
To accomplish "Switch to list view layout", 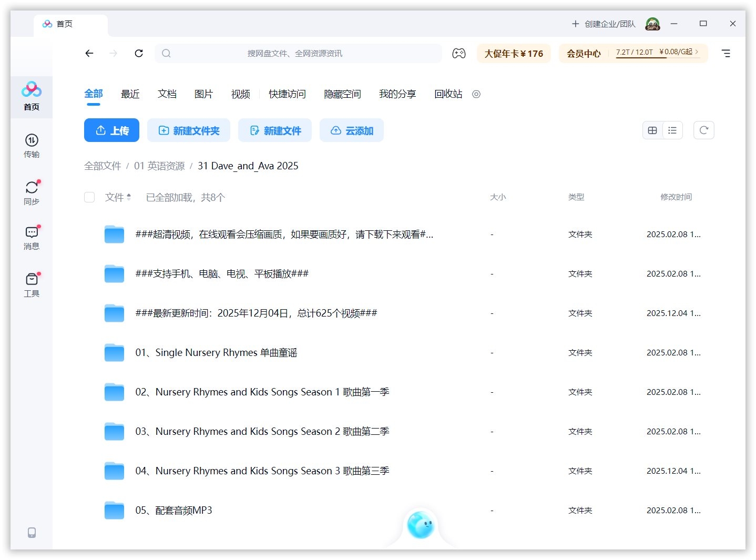I will click(672, 130).
